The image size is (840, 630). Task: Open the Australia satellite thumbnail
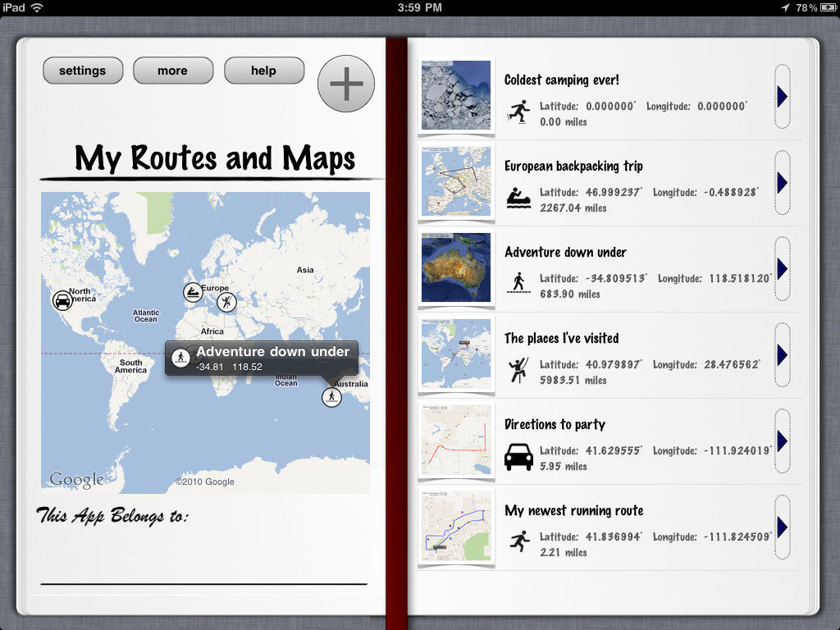(x=456, y=268)
